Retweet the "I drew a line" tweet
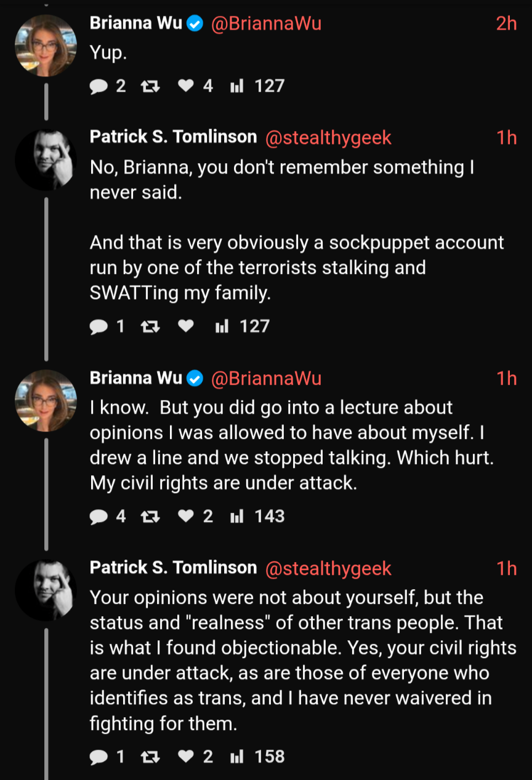This screenshot has width=532, height=780. coord(149,516)
